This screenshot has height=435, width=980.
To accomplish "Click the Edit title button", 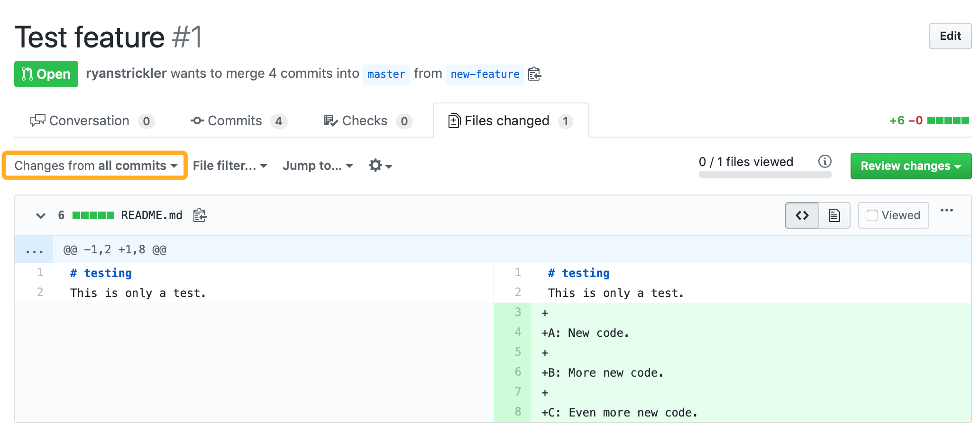I will (x=950, y=36).
